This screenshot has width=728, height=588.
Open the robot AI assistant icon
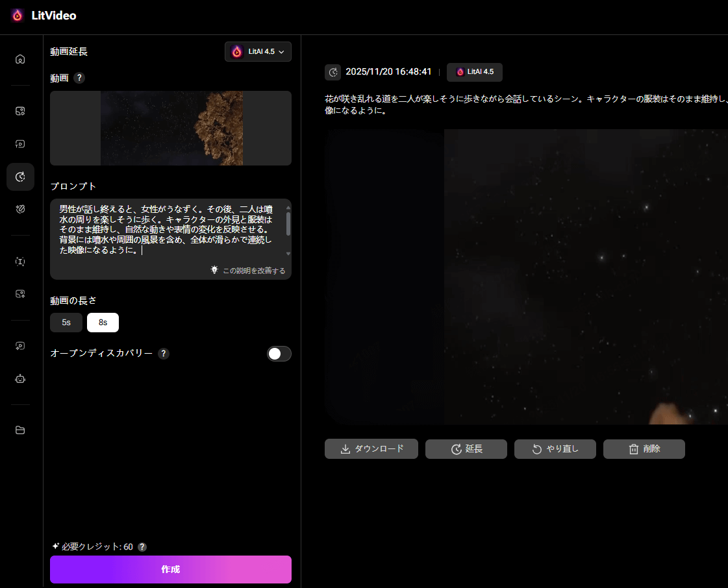point(20,378)
